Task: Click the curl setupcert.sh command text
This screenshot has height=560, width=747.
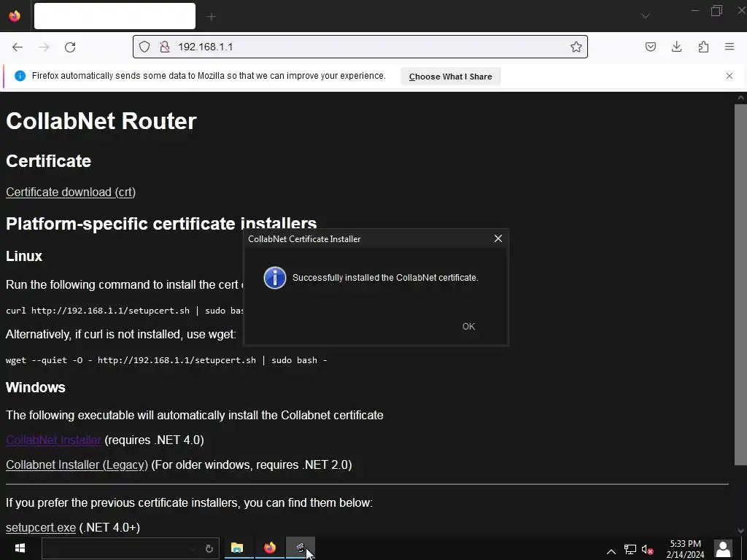Action: [125, 311]
